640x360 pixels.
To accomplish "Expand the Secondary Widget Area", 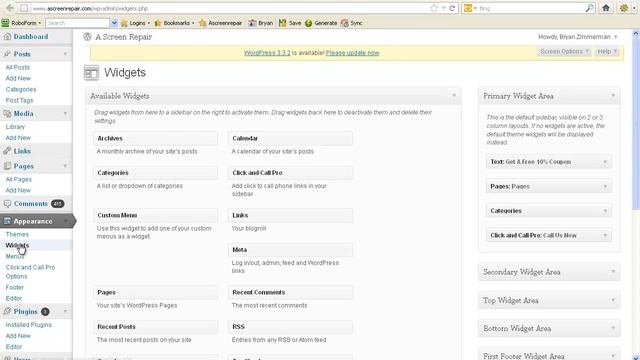I will tap(549, 272).
